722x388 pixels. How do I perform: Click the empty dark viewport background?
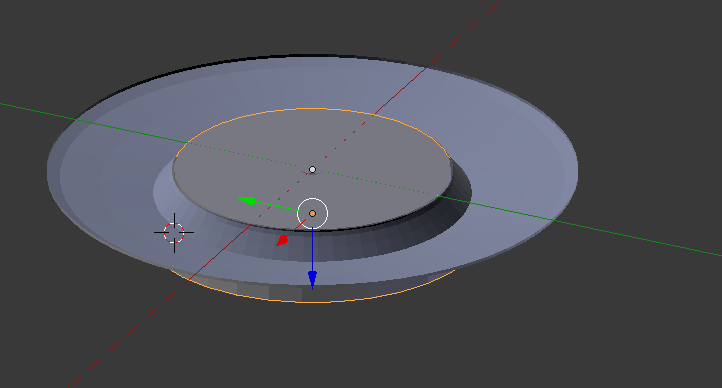pos(622,331)
